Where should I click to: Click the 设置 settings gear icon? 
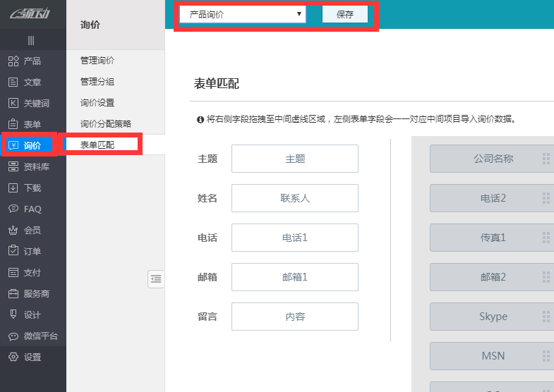pos(13,357)
